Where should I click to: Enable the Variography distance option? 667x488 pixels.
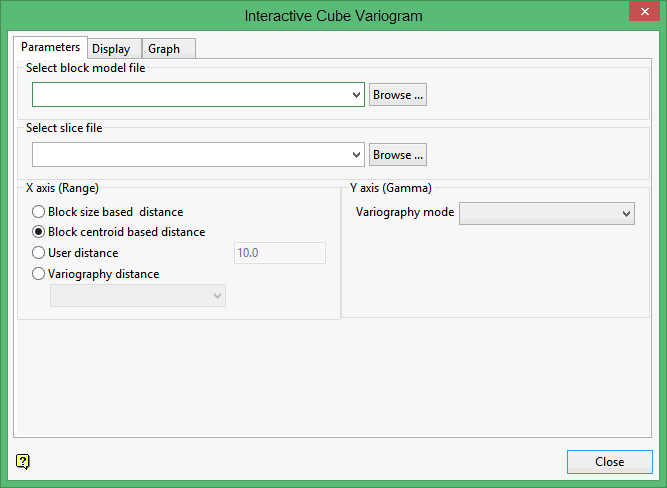click(39, 274)
